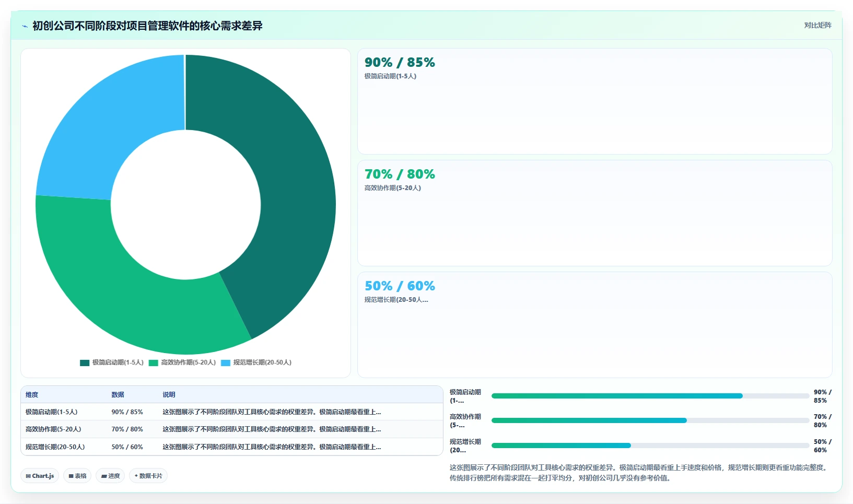Click the 极简启动期 progress bar
Image resolution: width=853 pixels, height=504 pixels.
click(650, 396)
